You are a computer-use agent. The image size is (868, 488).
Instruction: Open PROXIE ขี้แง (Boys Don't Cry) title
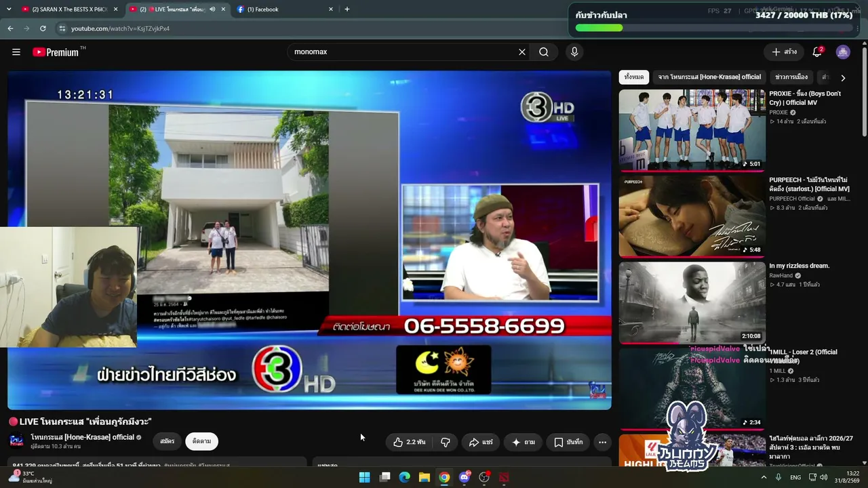[x=805, y=98]
